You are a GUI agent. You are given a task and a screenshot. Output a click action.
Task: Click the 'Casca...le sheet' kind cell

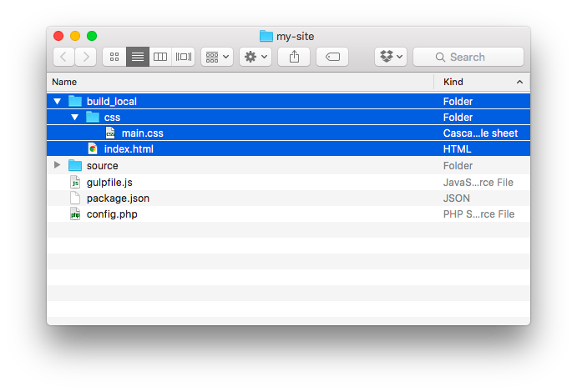tap(480, 133)
